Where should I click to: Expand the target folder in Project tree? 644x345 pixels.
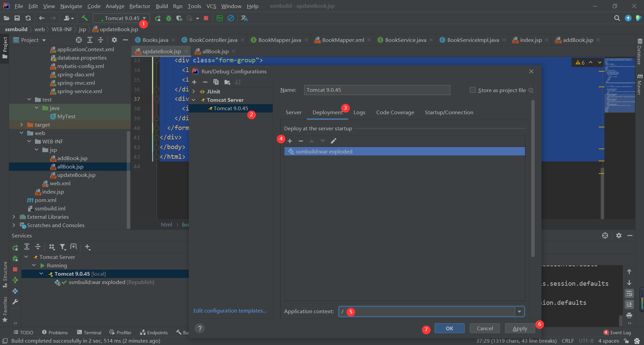coord(21,125)
